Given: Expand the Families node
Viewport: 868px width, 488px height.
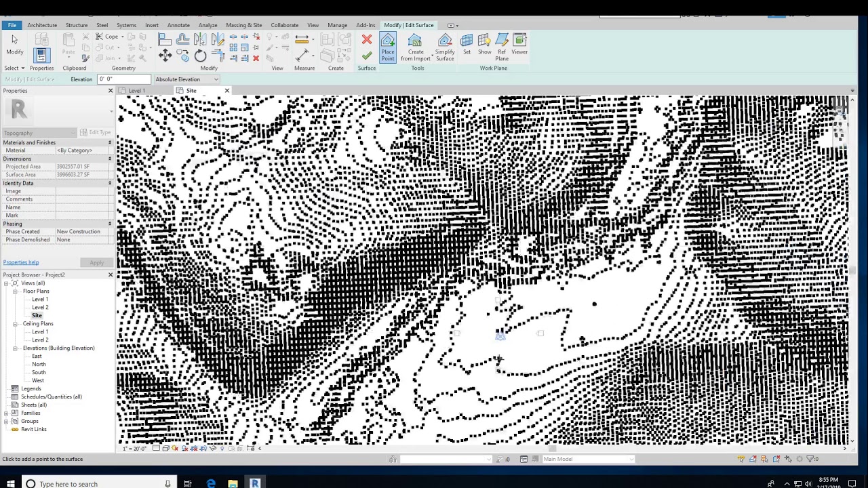Looking at the screenshot, I should coord(6,413).
